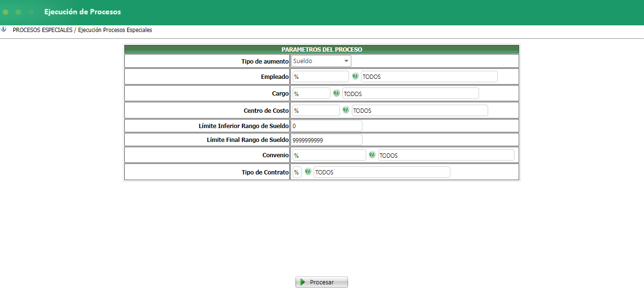The image size is (644, 303).
Task: Click the Centro de Costo label
Action: click(x=266, y=111)
